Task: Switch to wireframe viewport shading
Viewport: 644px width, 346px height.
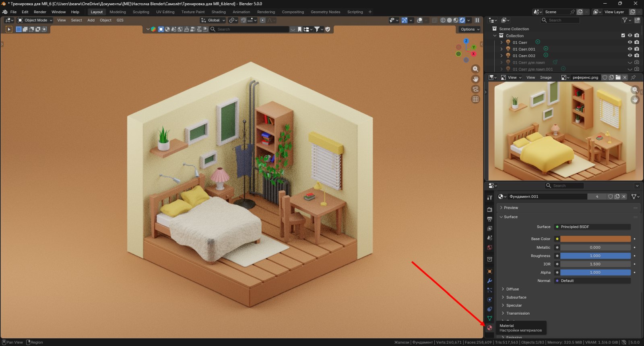Action: click(443, 20)
